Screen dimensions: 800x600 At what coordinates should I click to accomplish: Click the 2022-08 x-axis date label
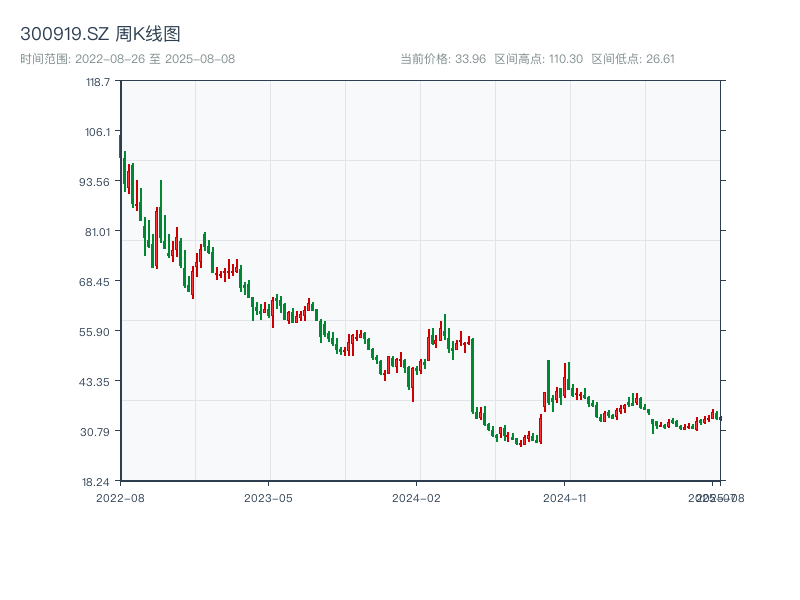(x=120, y=497)
